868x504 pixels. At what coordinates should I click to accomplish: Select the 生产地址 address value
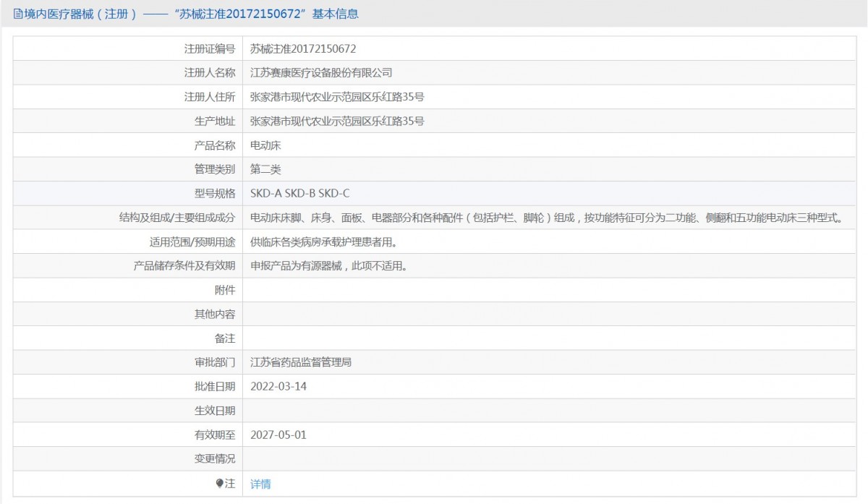[x=337, y=121]
